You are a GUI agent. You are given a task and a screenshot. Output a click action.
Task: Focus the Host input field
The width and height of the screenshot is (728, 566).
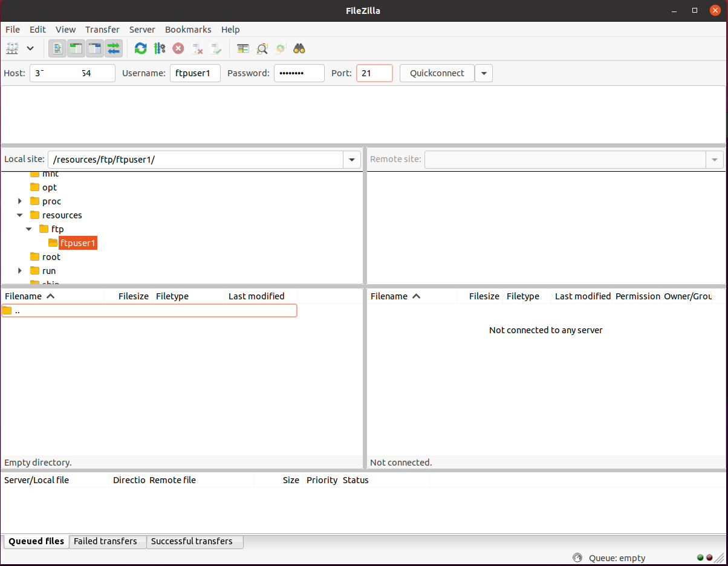point(73,73)
